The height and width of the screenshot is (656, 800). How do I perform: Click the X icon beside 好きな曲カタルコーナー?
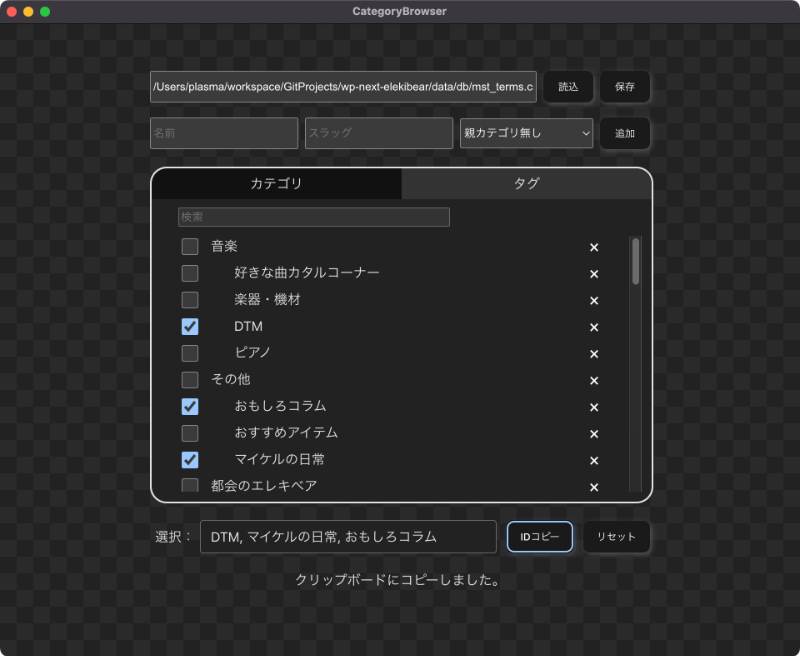tap(593, 274)
